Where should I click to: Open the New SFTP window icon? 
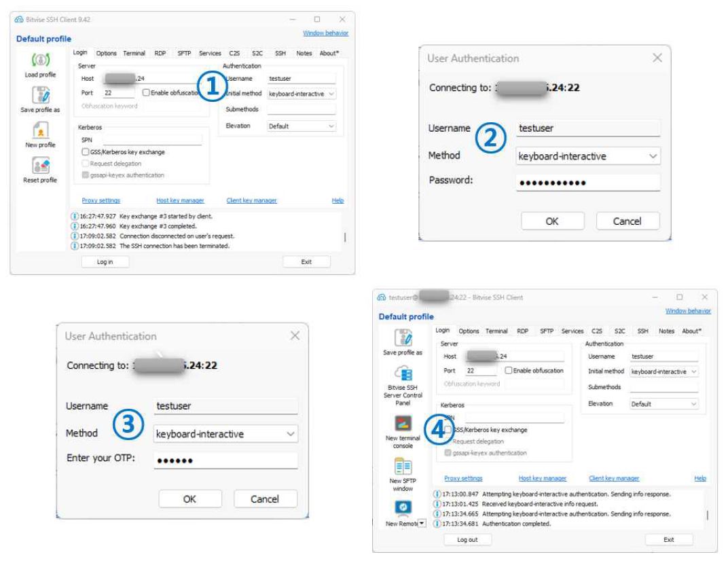tap(403, 467)
